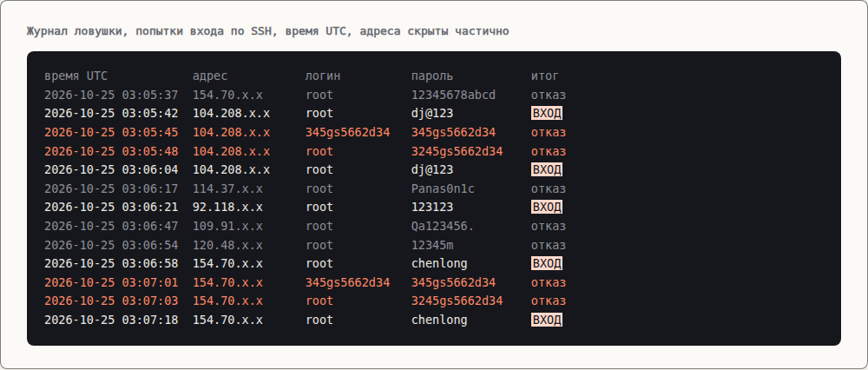The width and height of the screenshot is (868, 370).
Task: Click the 'логин' column header
Action: (323, 76)
